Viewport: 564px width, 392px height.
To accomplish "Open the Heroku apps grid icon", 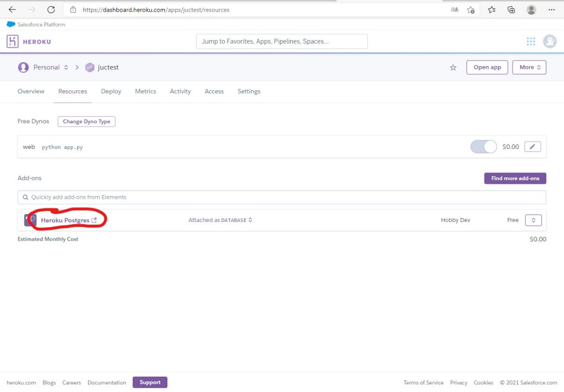I will pyautogui.click(x=531, y=41).
